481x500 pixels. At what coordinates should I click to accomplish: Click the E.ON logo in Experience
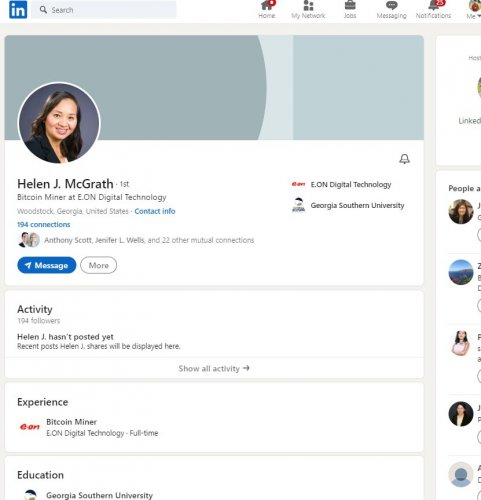(x=30, y=427)
